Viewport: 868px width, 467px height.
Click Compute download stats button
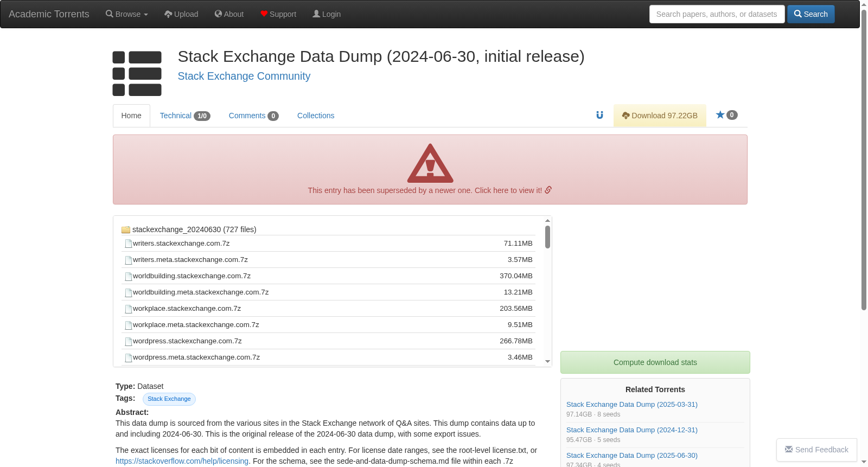(655, 362)
